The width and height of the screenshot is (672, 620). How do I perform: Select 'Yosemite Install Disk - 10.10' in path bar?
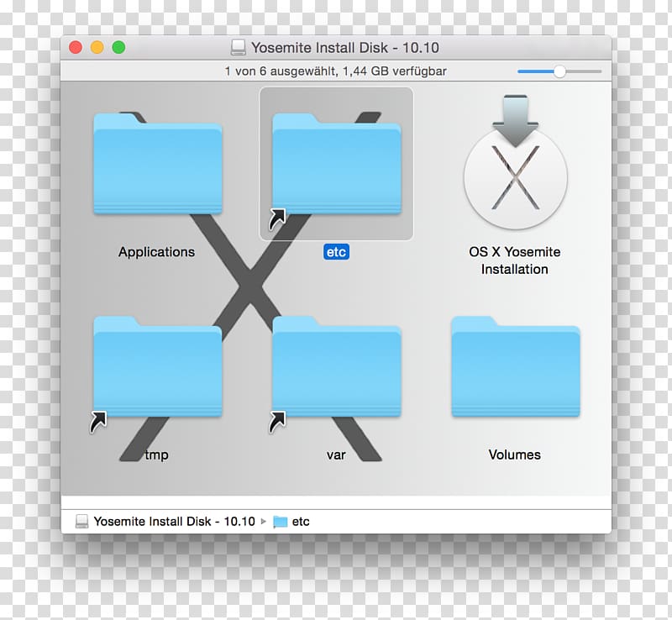pyautogui.click(x=175, y=522)
